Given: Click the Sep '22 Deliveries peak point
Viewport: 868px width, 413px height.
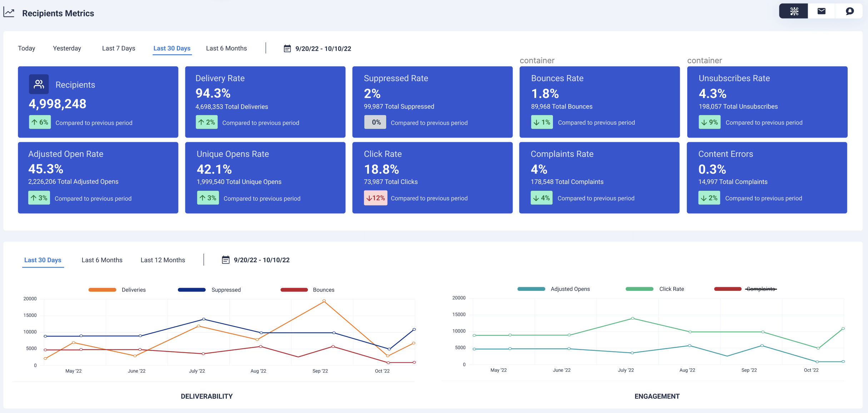Looking at the screenshot, I should pyautogui.click(x=324, y=301).
